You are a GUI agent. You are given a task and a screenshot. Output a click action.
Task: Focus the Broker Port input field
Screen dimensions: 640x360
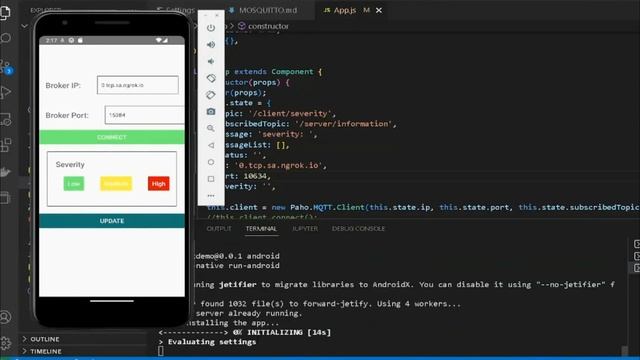[144, 115]
